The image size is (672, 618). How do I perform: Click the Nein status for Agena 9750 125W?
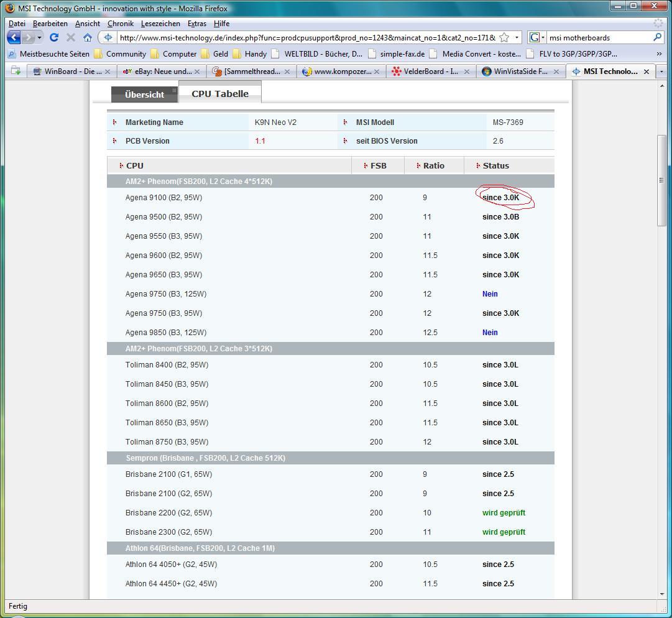pos(490,294)
